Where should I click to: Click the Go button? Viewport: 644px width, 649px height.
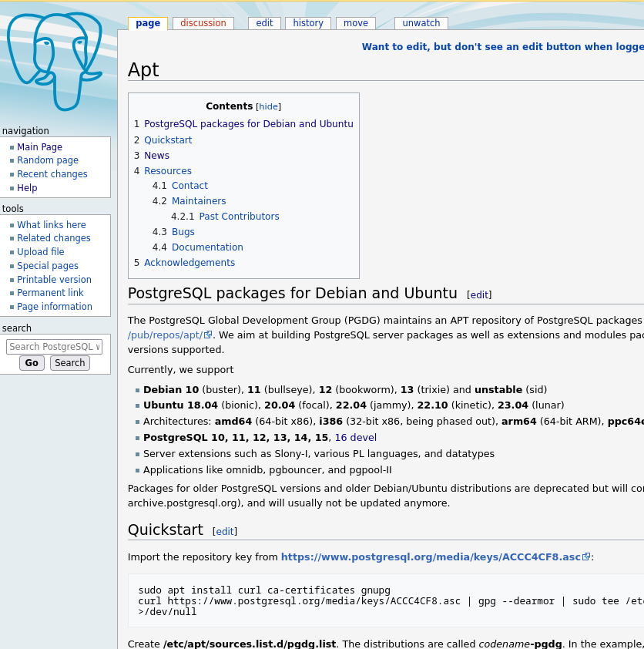tap(32, 363)
